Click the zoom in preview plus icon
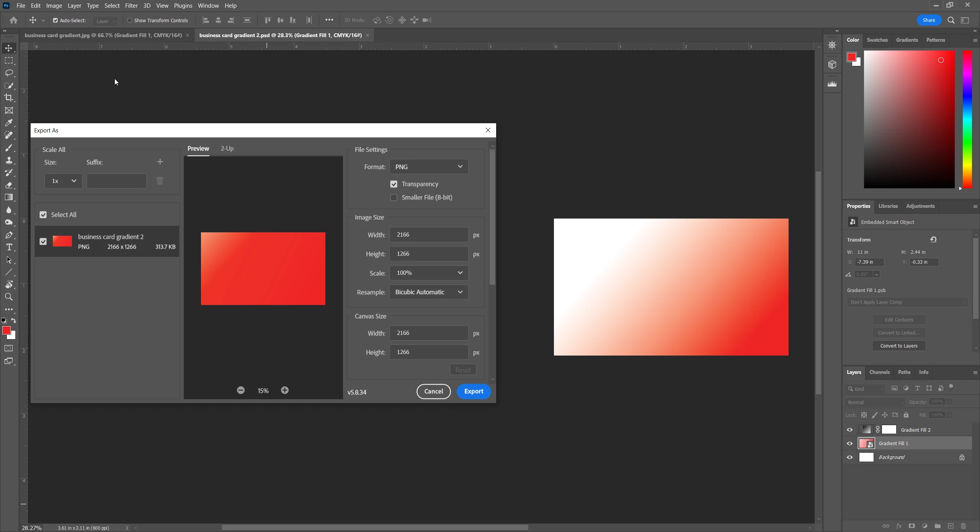Viewport: 980px width, 532px height. tap(285, 390)
